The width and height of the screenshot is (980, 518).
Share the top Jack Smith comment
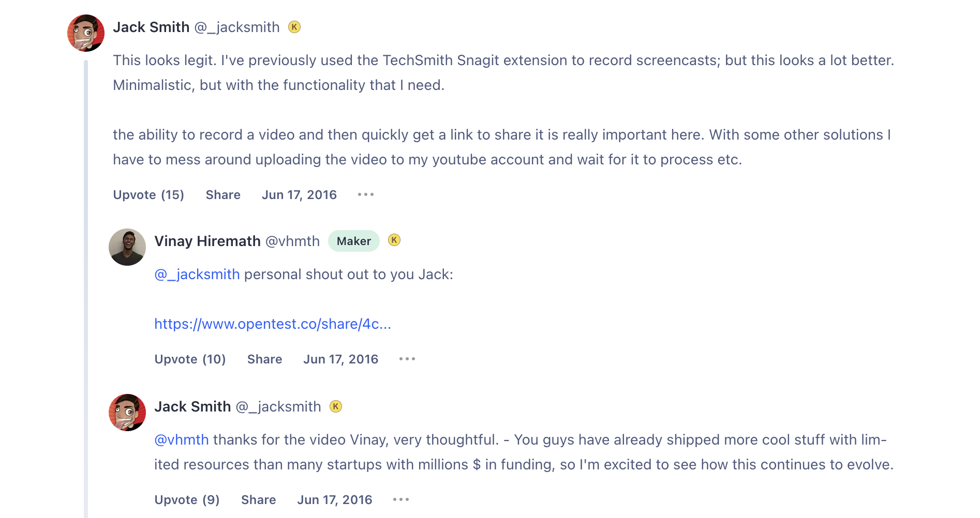tap(223, 195)
